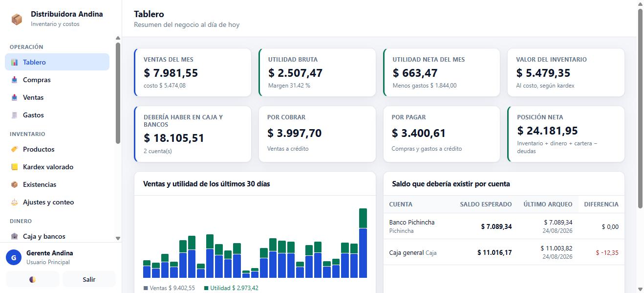This screenshot has height=293, width=644.
Task: Click the Utilidad neta del mes card
Action: 442,72
